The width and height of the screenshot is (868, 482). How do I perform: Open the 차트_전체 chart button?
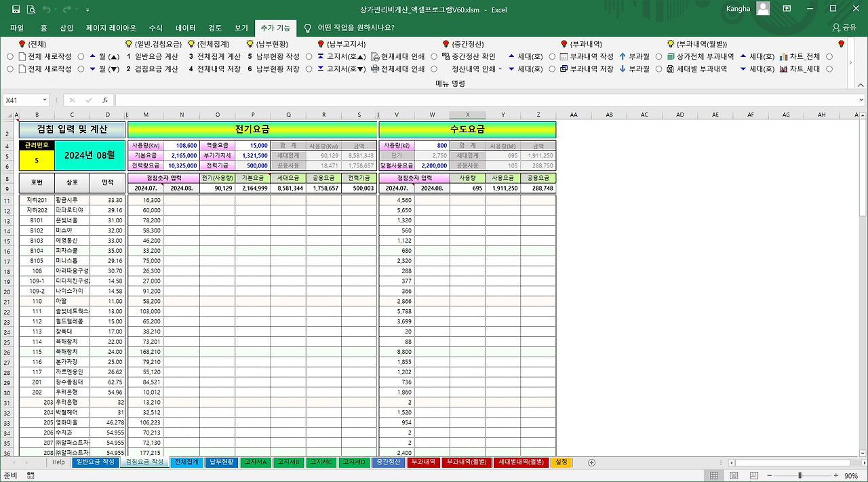800,56
